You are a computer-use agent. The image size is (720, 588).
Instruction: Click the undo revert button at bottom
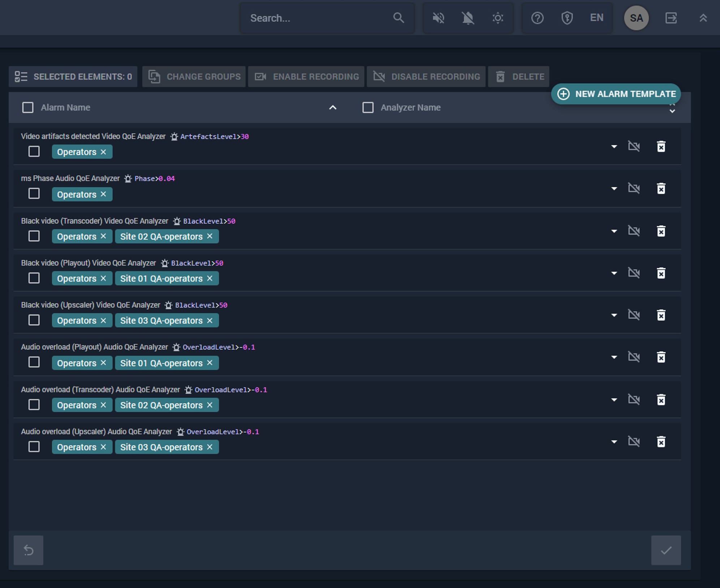point(29,550)
